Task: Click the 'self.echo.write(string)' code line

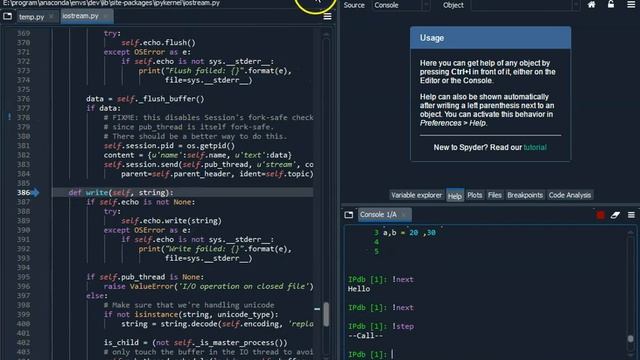Action: coord(171,221)
